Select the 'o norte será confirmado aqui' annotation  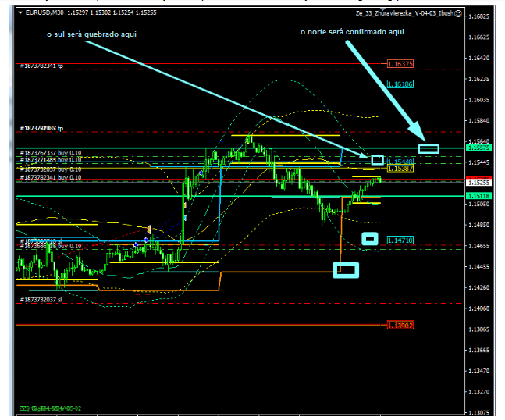[352, 32]
